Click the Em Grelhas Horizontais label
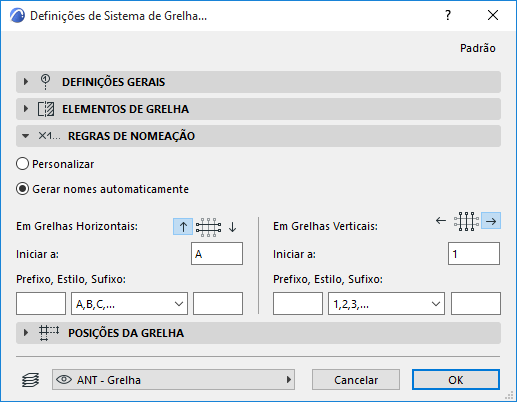The image size is (517, 402). [77, 226]
